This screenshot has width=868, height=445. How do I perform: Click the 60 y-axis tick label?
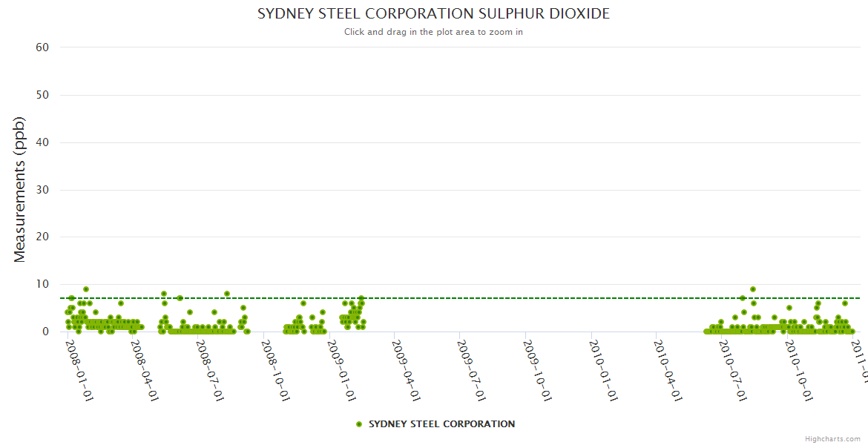coord(42,47)
